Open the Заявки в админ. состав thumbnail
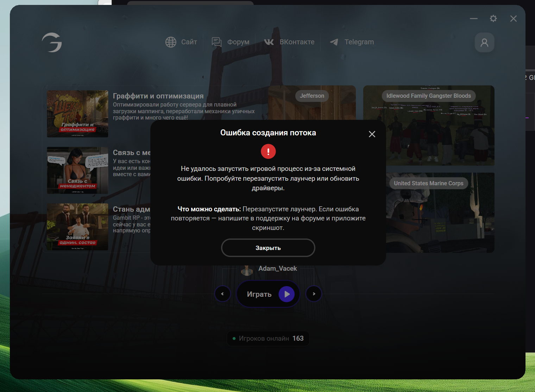Image resolution: width=535 pixels, height=392 pixels. coord(77,227)
